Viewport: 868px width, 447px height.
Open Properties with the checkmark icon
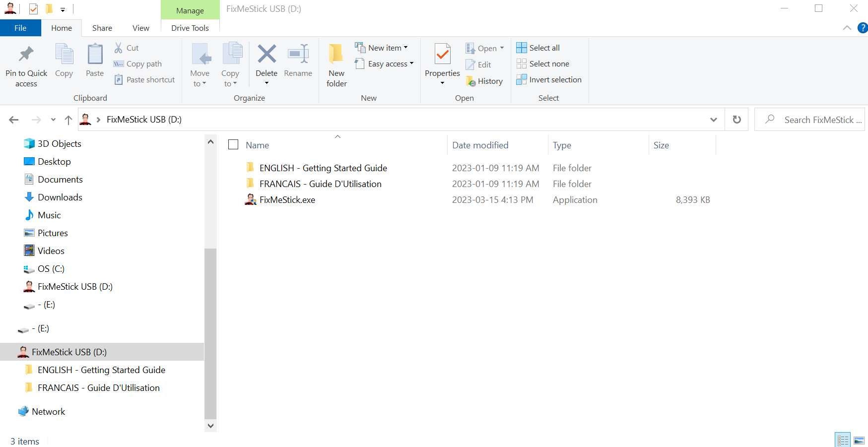click(x=443, y=54)
